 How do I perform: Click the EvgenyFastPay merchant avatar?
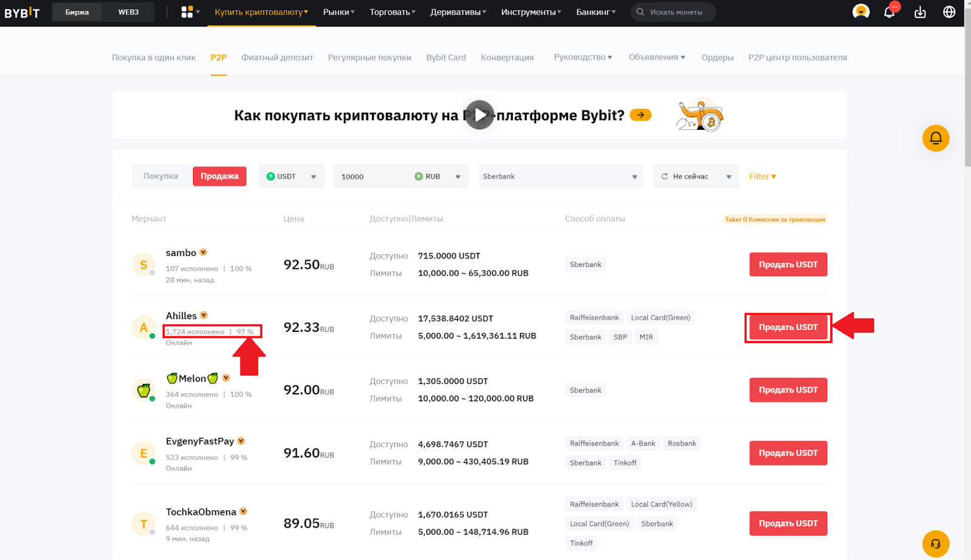[x=144, y=453]
